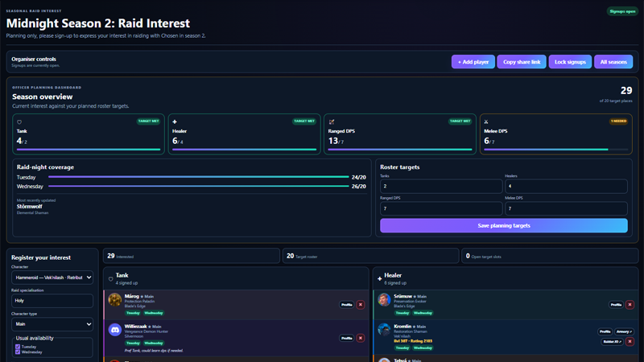The width and height of the screenshot is (644, 362).
Task: Open Màrog's Profile
Action: [347, 305]
